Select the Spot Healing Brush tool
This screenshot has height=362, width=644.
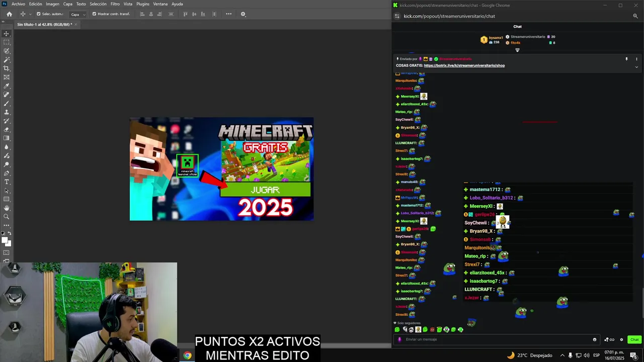coord(7,95)
